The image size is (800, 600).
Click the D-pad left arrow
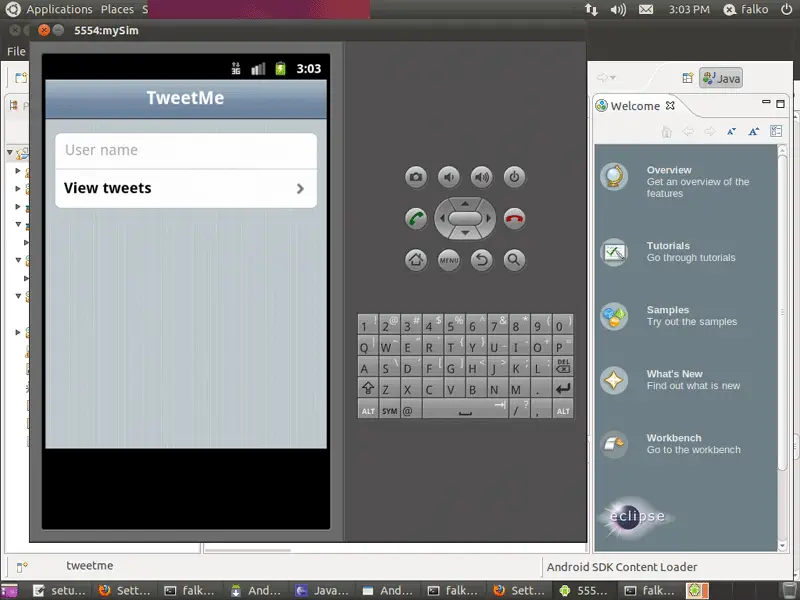442,218
